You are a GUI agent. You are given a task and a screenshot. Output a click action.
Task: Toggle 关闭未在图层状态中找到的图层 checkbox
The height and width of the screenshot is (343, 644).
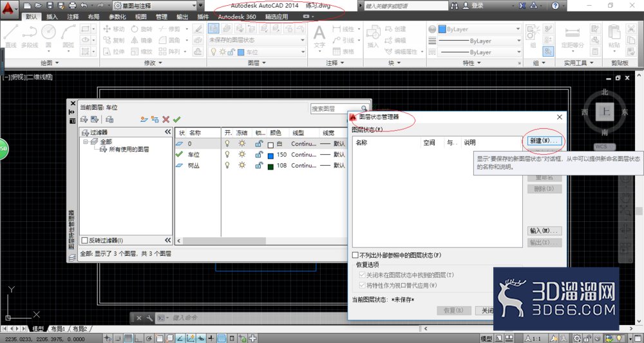362,275
